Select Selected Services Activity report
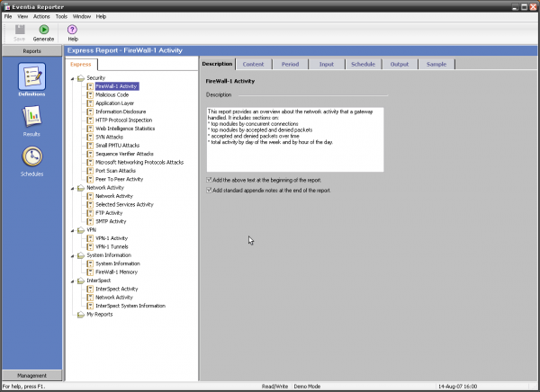540x392 pixels. click(124, 204)
